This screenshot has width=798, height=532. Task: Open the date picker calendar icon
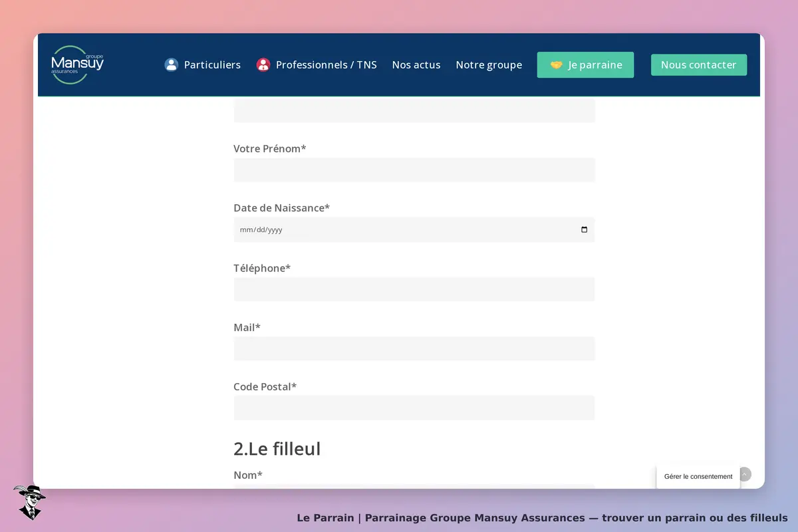[x=585, y=229]
